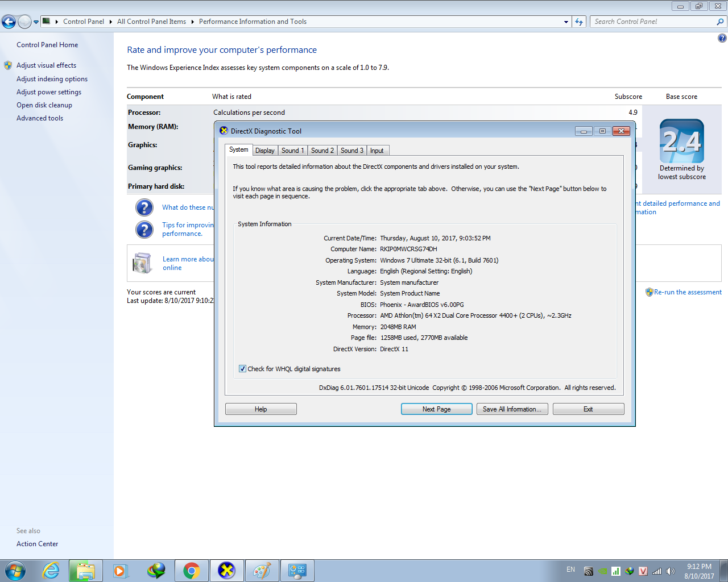Viewport: 728px width, 582px height.
Task: Open disk cleanup link
Action: (x=44, y=105)
